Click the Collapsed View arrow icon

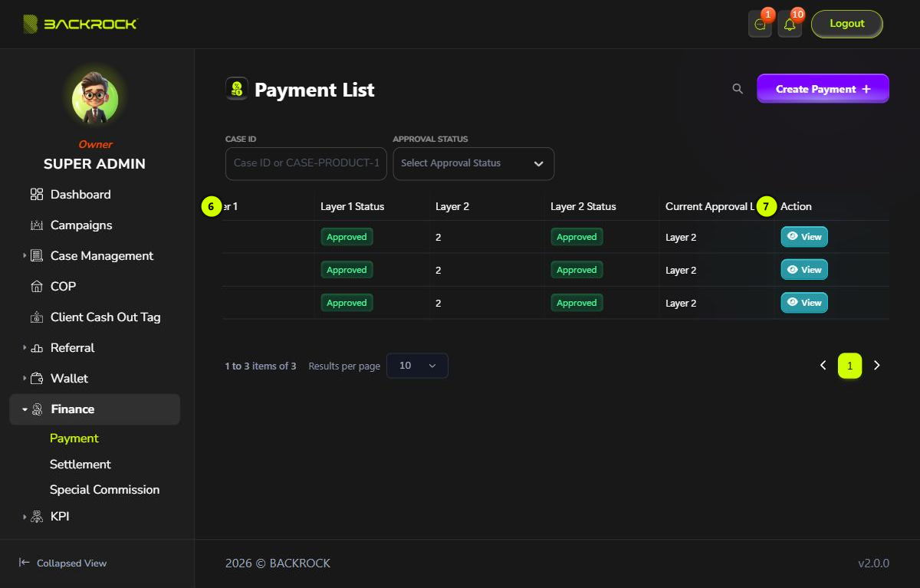25,563
